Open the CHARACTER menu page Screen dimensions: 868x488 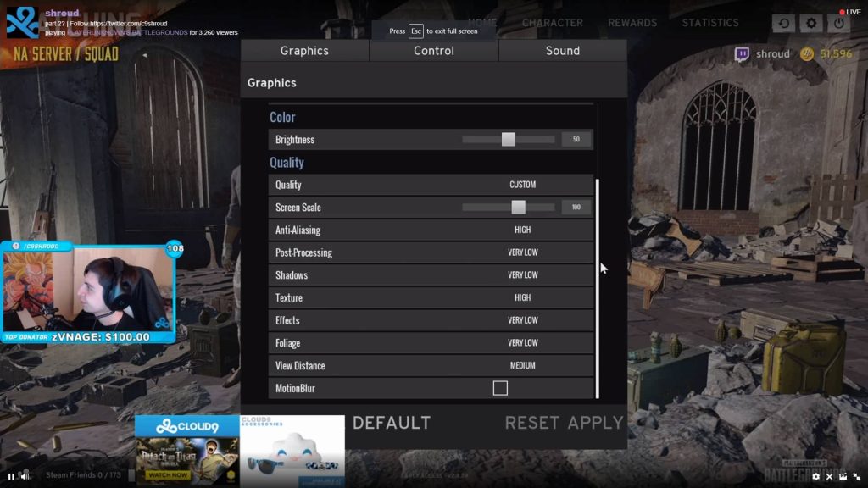tap(552, 23)
